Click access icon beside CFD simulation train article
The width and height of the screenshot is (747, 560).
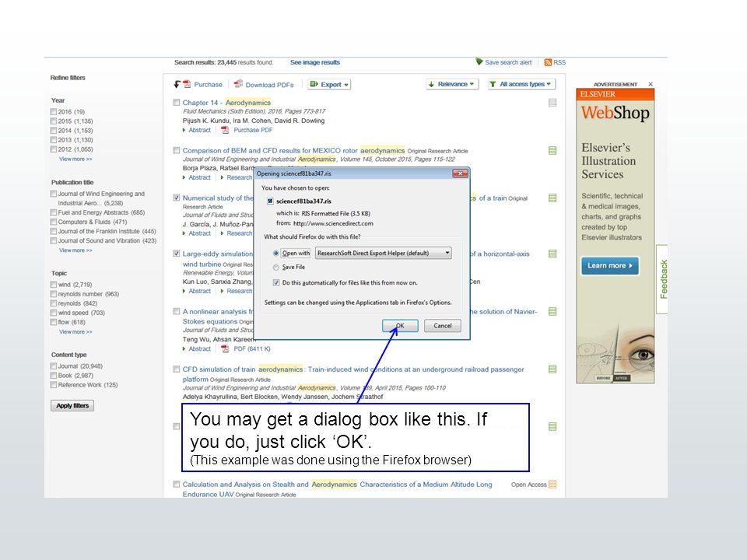click(552, 369)
